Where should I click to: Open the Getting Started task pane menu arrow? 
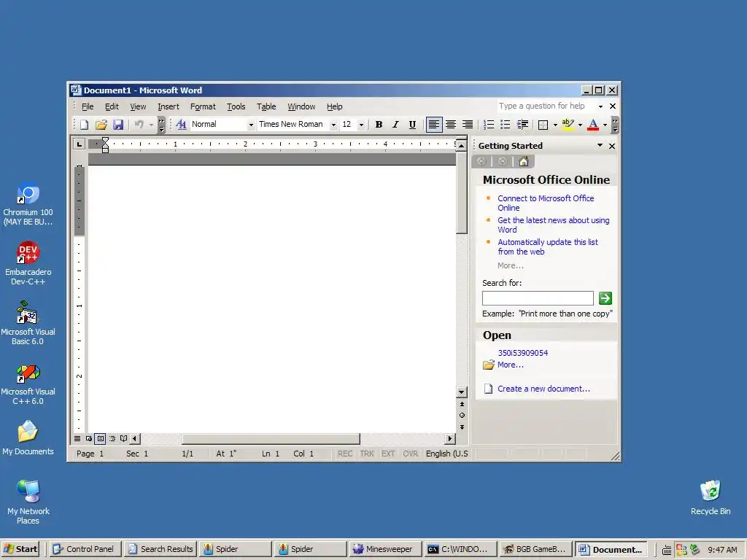tap(600, 146)
